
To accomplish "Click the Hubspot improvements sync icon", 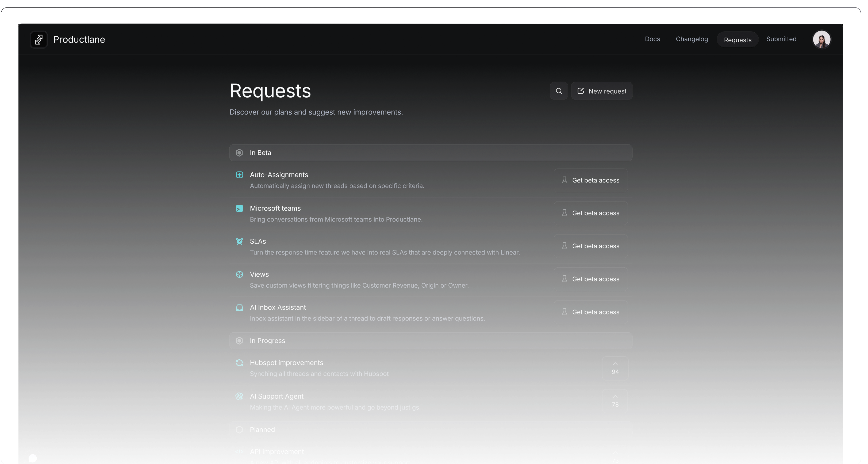I will (x=239, y=363).
